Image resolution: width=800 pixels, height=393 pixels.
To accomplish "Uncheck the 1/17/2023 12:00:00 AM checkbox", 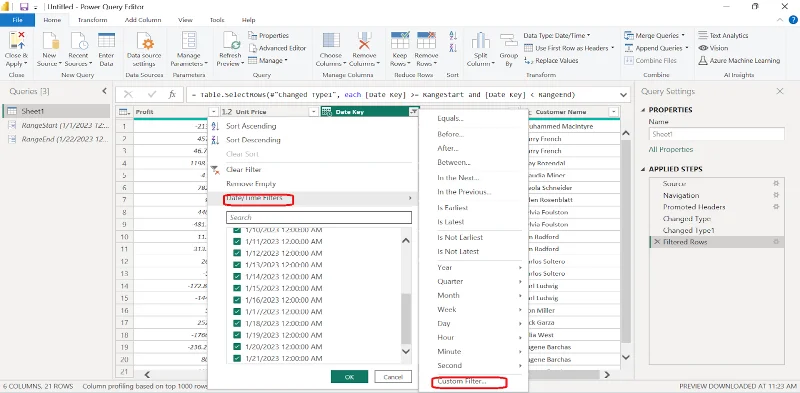I will coord(237,311).
